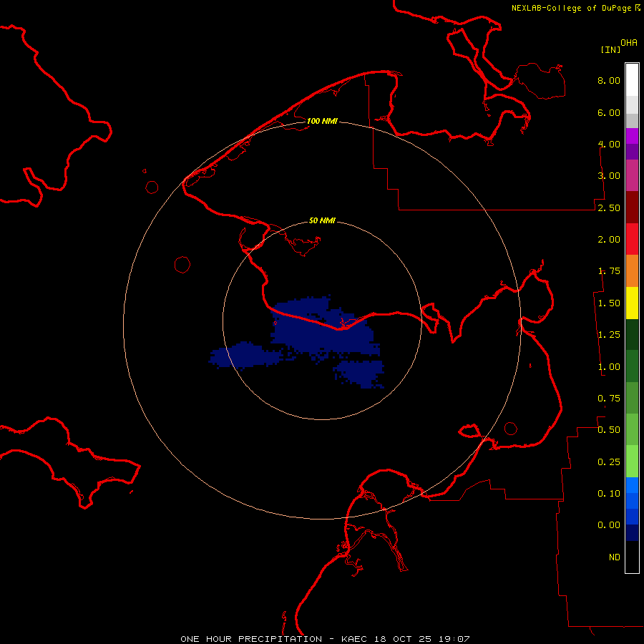644x644 pixels.
Task: Click the OHA product label above legend
Action: (x=629, y=43)
